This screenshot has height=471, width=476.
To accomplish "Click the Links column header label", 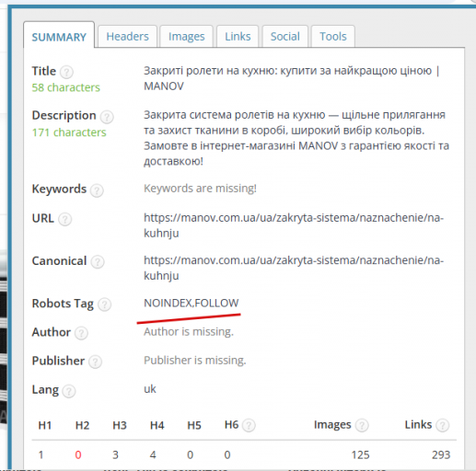I will click(418, 425).
